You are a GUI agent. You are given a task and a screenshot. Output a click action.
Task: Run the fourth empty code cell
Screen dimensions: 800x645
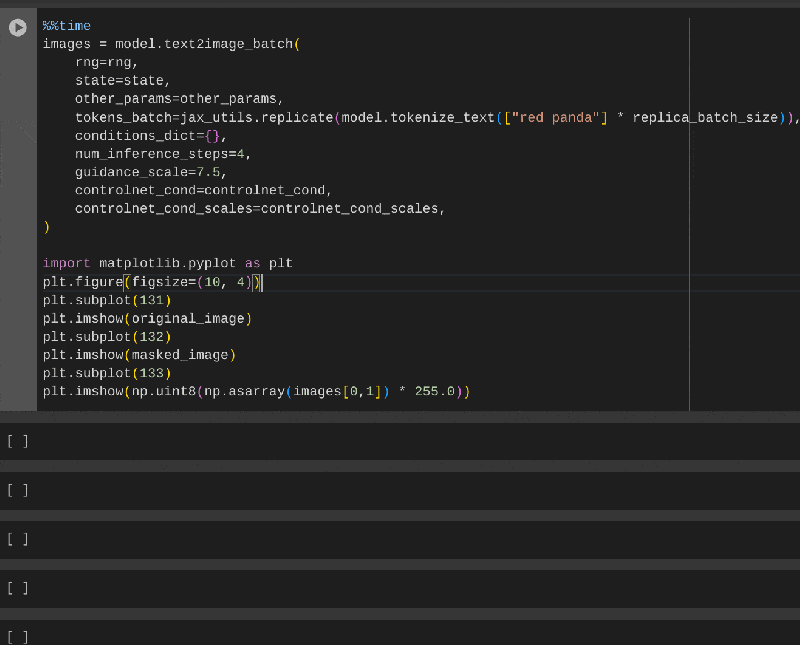18,588
